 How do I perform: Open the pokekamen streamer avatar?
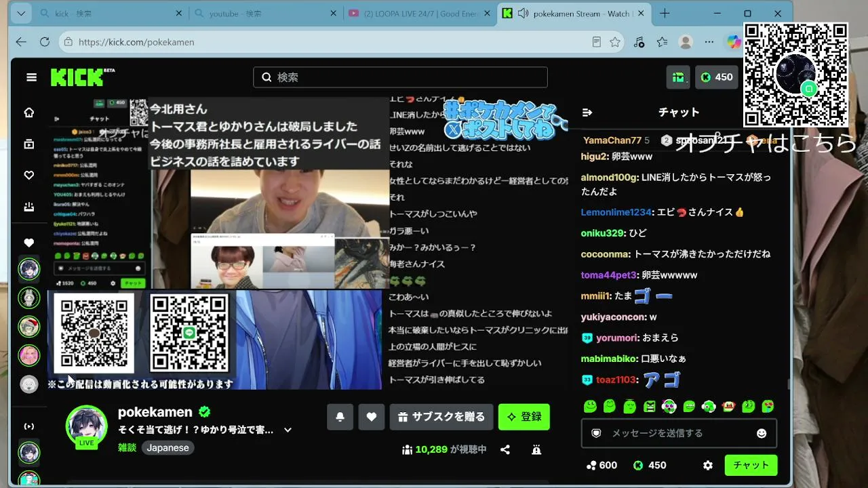[86, 426]
